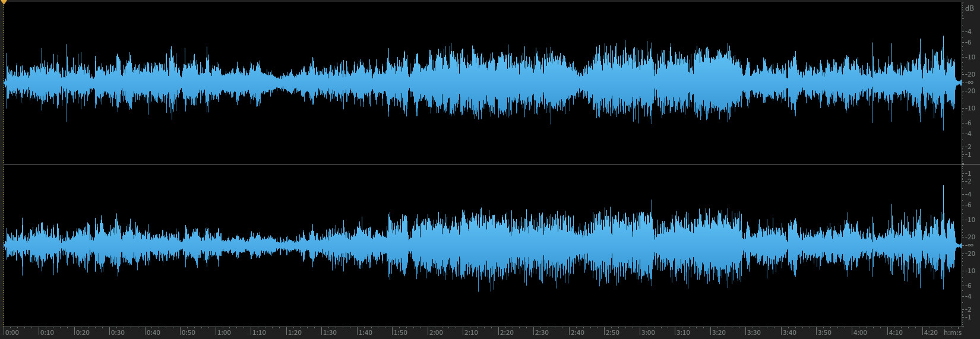Click the dB unit label on amplitude scale
Image resolution: width=980 pixels, height=339 pixels.
[x=969, y=8]
